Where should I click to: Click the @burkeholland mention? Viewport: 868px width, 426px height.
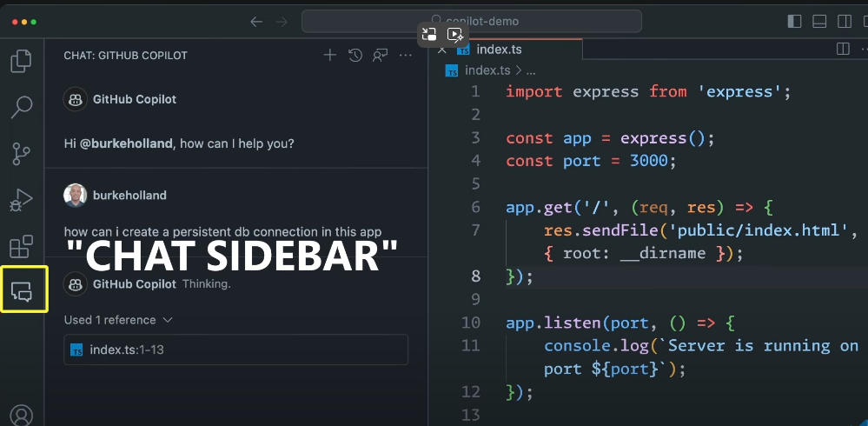[126, 143]
